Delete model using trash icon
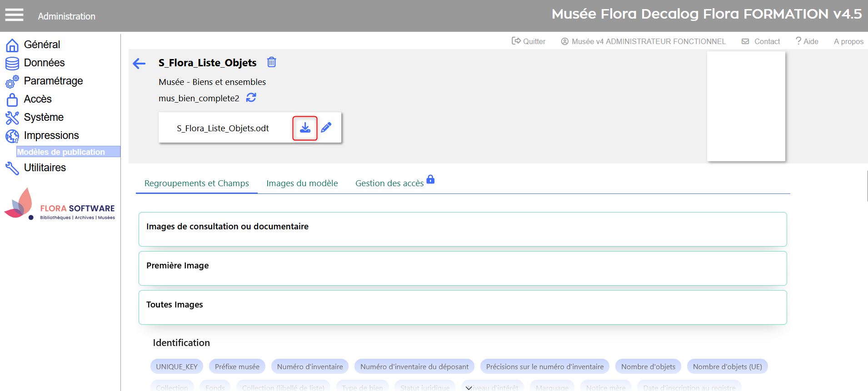This screenshot has width=868, height=391. click(x=271, y=62)
